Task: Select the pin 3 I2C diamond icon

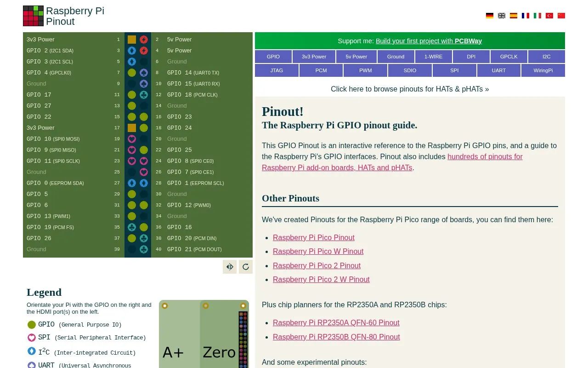Action: tap(132, 51)
